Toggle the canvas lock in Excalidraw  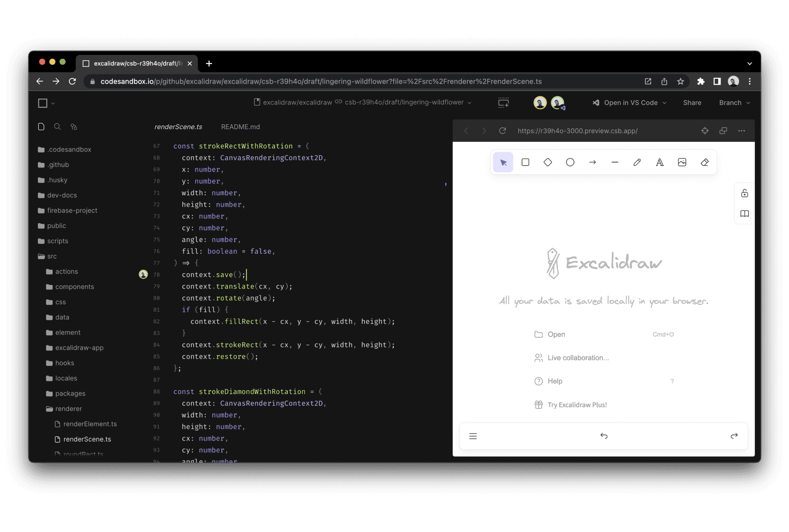tap(744, 193)
